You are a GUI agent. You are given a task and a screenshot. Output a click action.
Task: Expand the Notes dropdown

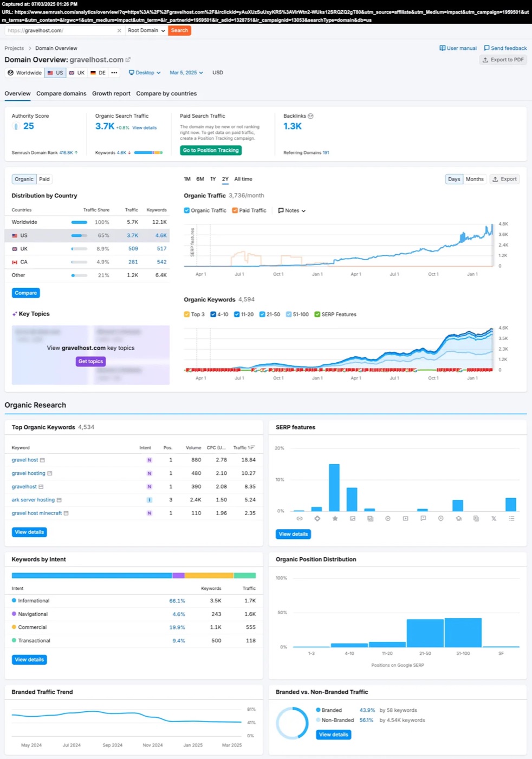[x=292, y=210]
